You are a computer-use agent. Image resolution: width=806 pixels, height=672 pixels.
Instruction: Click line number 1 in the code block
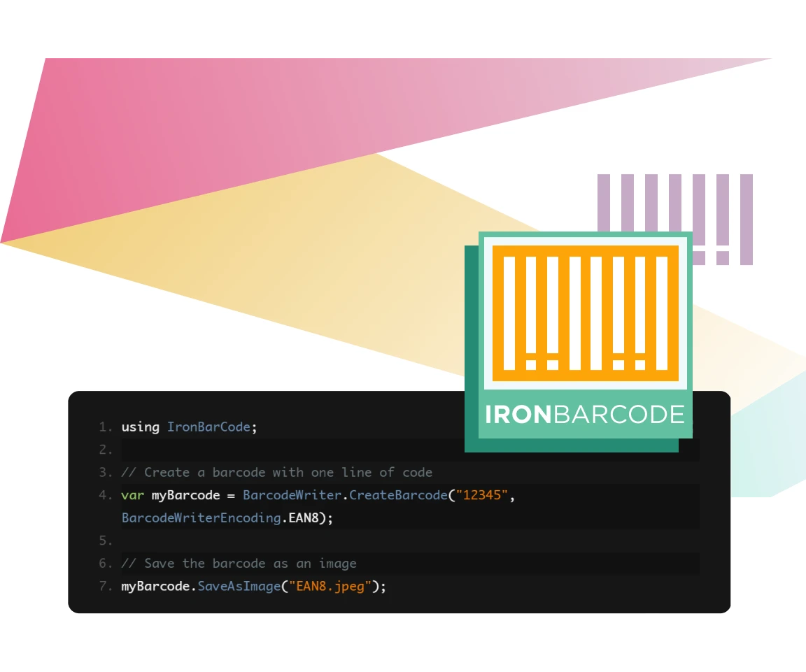(105, 427)
